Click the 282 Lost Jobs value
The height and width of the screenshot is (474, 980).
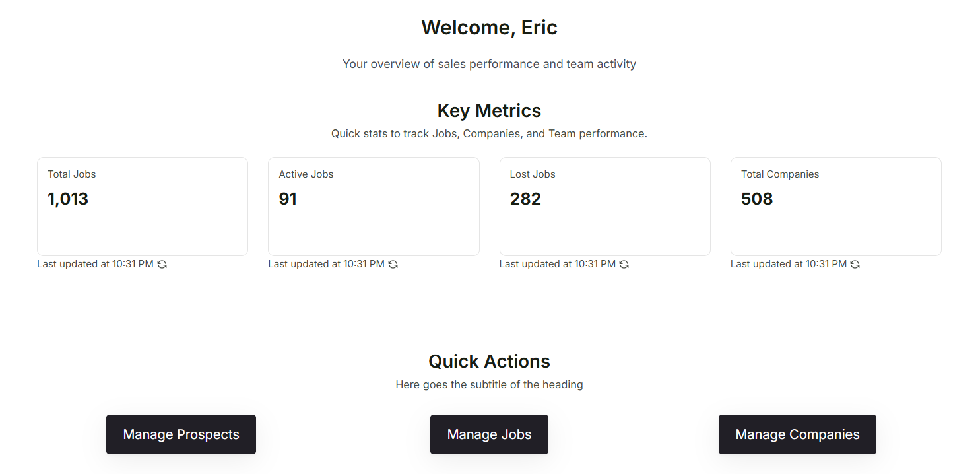tap(525, 199)
